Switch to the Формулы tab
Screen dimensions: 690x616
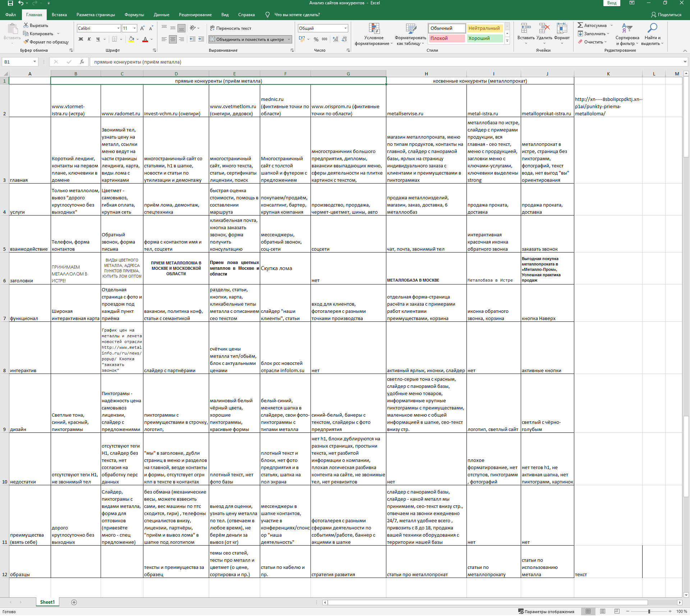pyautogui.click(x=134, y=15)
